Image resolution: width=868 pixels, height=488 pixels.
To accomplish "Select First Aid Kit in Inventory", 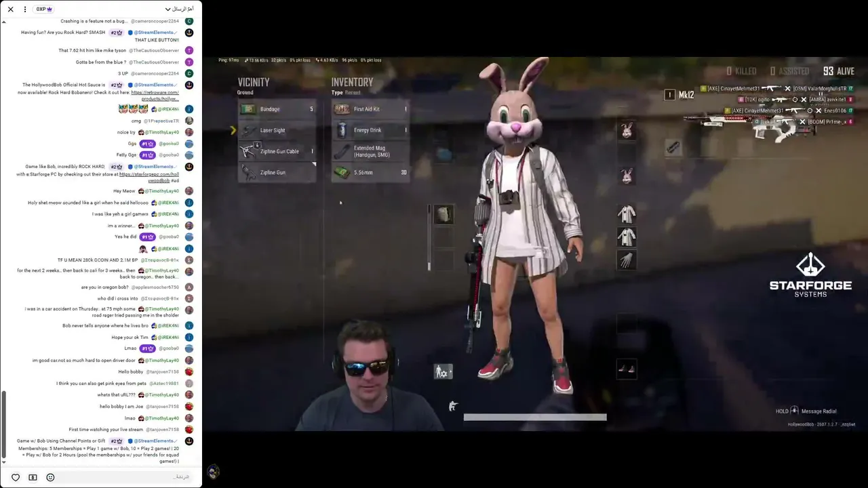I will coord(370,109).
